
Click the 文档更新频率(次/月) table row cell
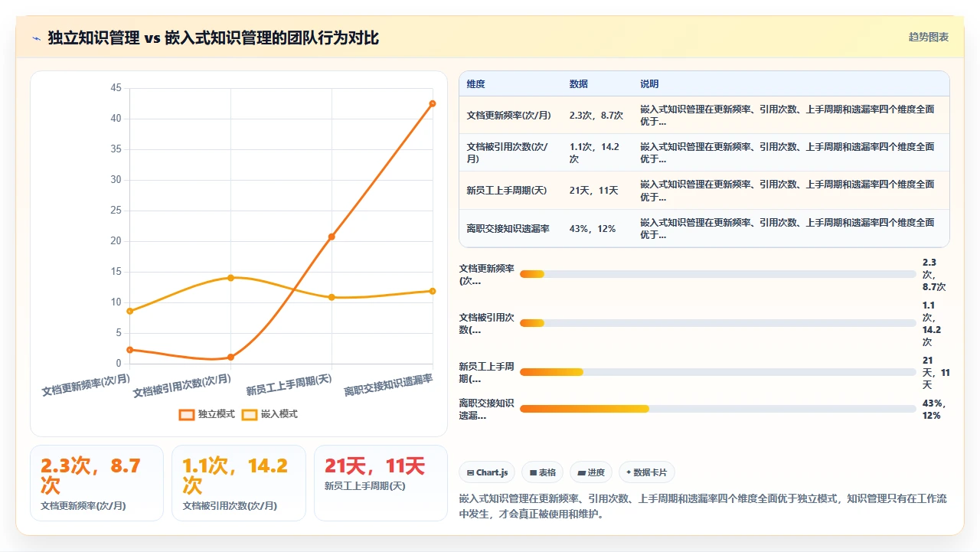[x=511, y=115]
